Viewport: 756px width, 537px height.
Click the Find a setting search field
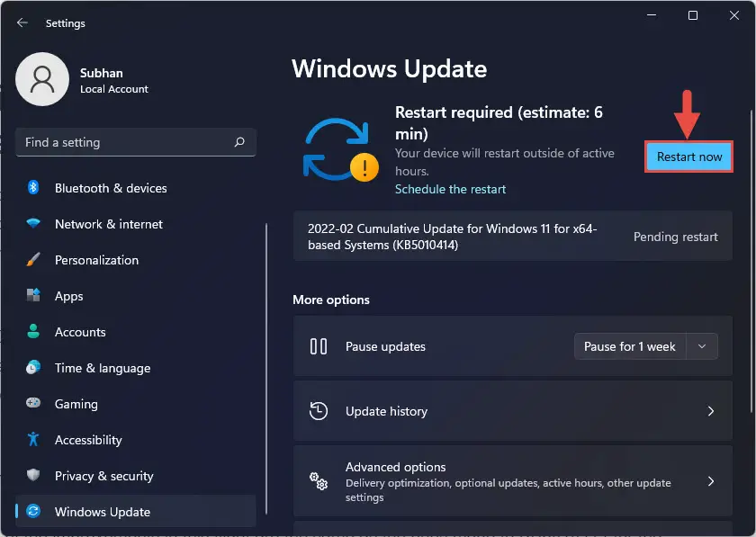coord(126,142)
